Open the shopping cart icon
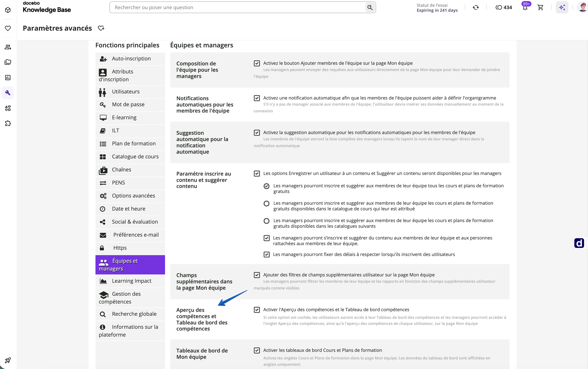The height and width of the screenshot is (369, 588). (540, 7)
